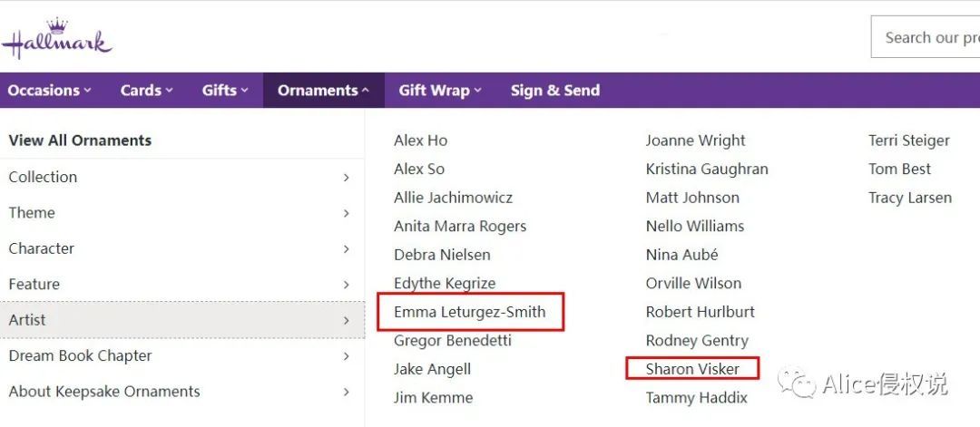The height and width of the screenshot is (427, 980).
Task: Open the Character submenu arrow
Action: click(347, 248)
